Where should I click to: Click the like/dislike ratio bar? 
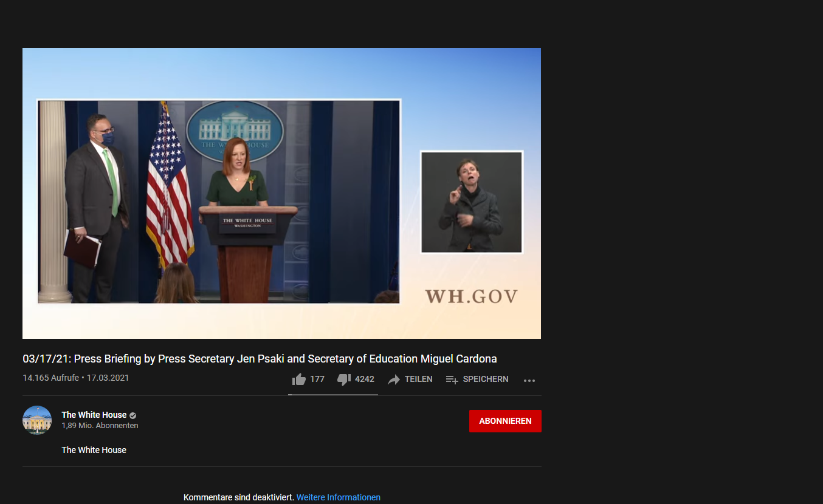tap(333, 394)
